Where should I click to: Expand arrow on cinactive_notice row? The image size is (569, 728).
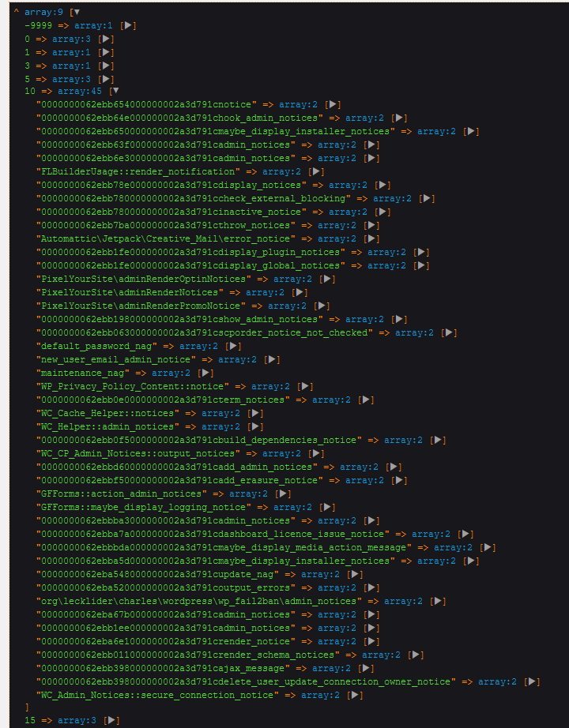(x=382, y=212)
